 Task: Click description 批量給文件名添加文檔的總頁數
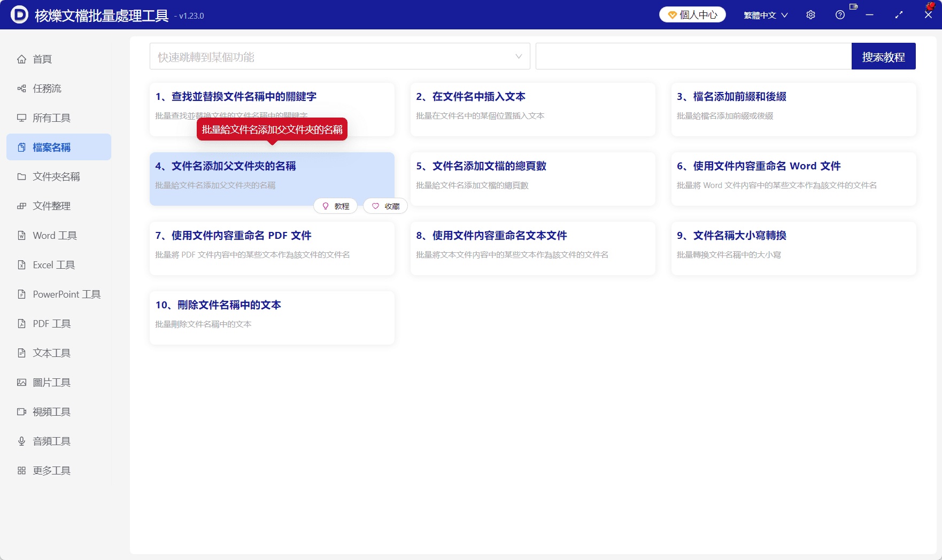click(472, 185)
